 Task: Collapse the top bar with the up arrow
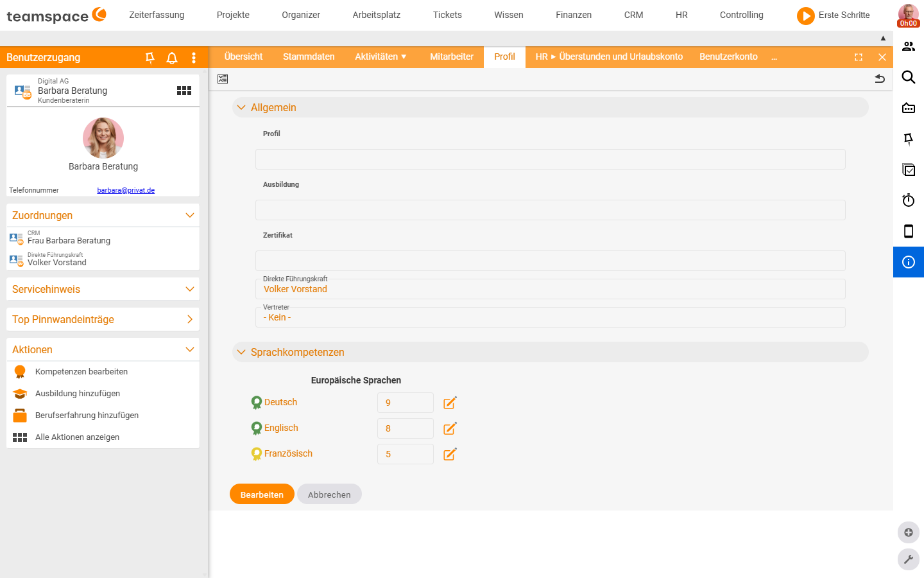point(883,38)
